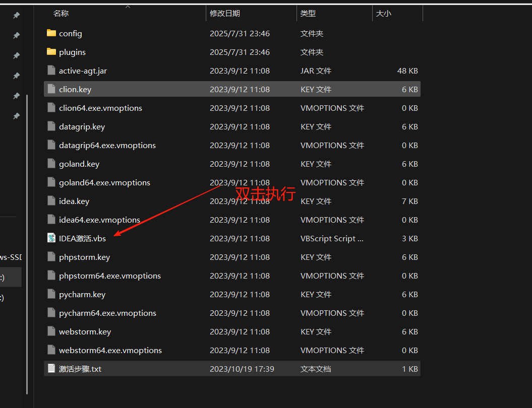The width and height of the screenshot is (532, 408).
Task: Click the 7 KB size of idea.key
Action: click(410, 201)
